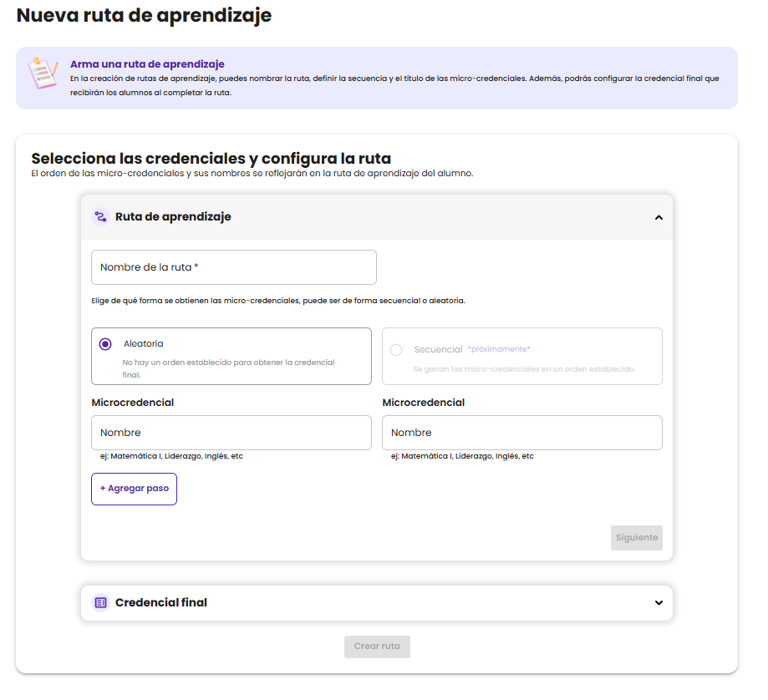Collapse the Ruta de aprendizaje section chevron
768x700 pixels.
[659, 217]
